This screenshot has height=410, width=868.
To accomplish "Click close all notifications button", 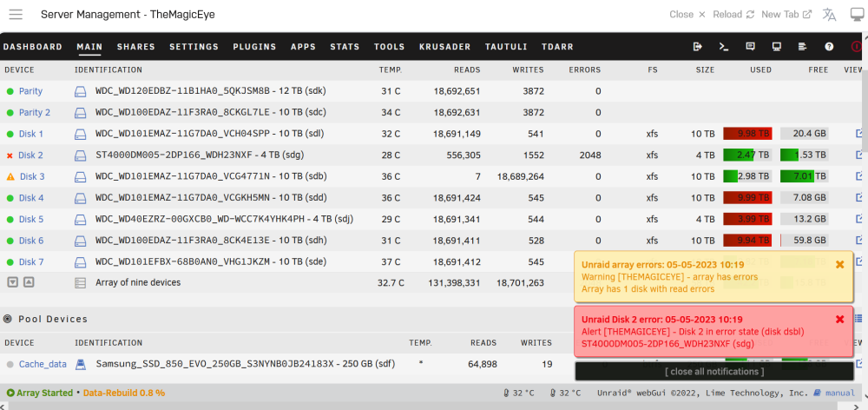I will 714,371.
